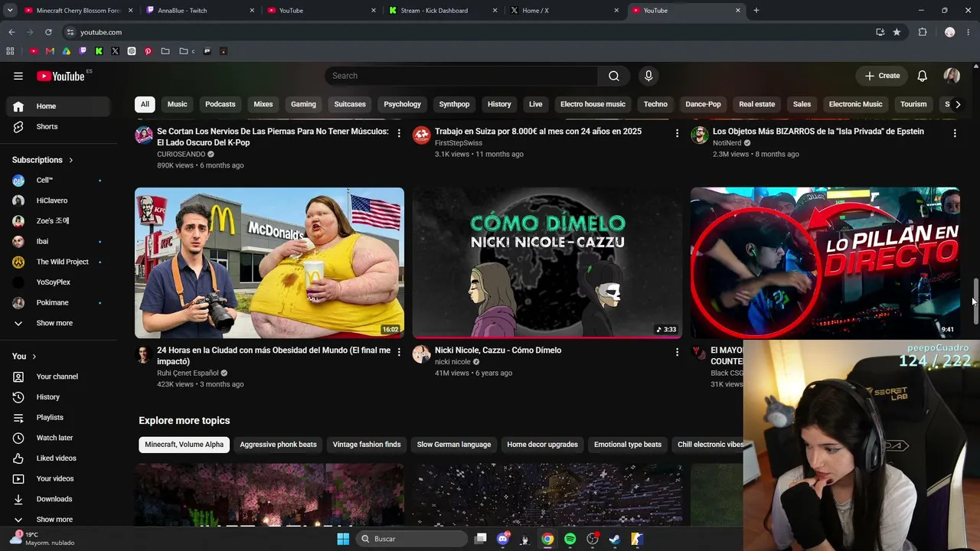Open the 'c' bookmarks folder

tap(187, 51)
